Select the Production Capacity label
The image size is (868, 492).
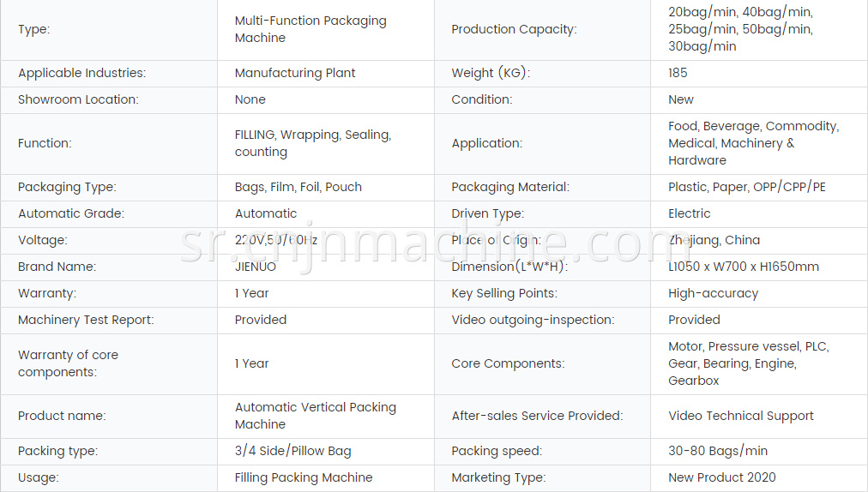tap(514, 29)
